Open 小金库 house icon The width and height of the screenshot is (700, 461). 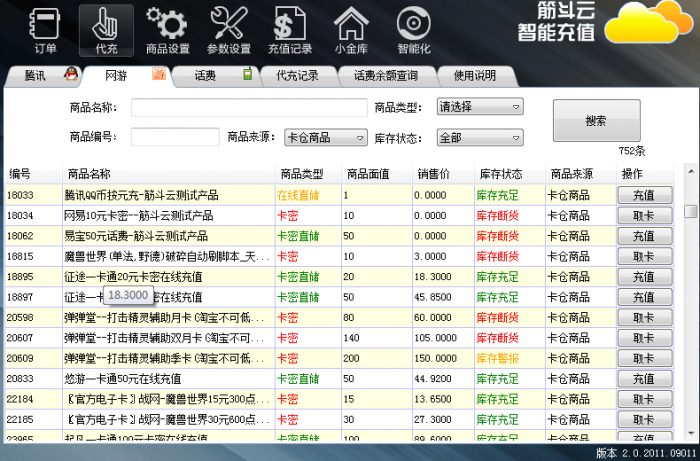pyautogui.click(x=351, y=30)
